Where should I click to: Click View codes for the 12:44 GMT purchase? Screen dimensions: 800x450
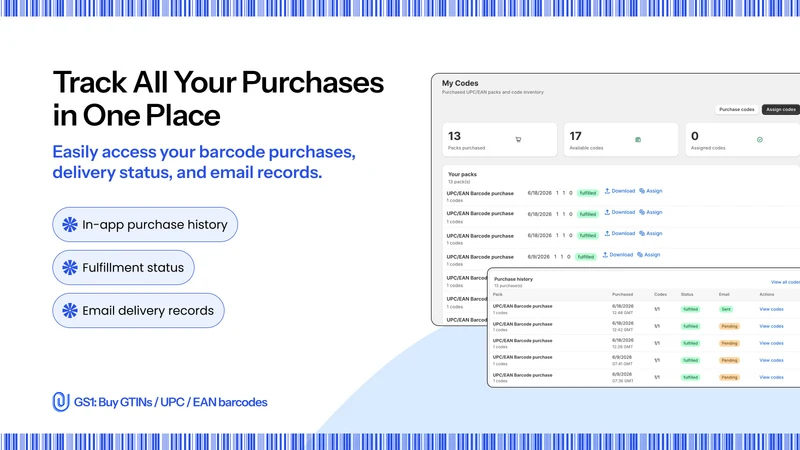771,309
